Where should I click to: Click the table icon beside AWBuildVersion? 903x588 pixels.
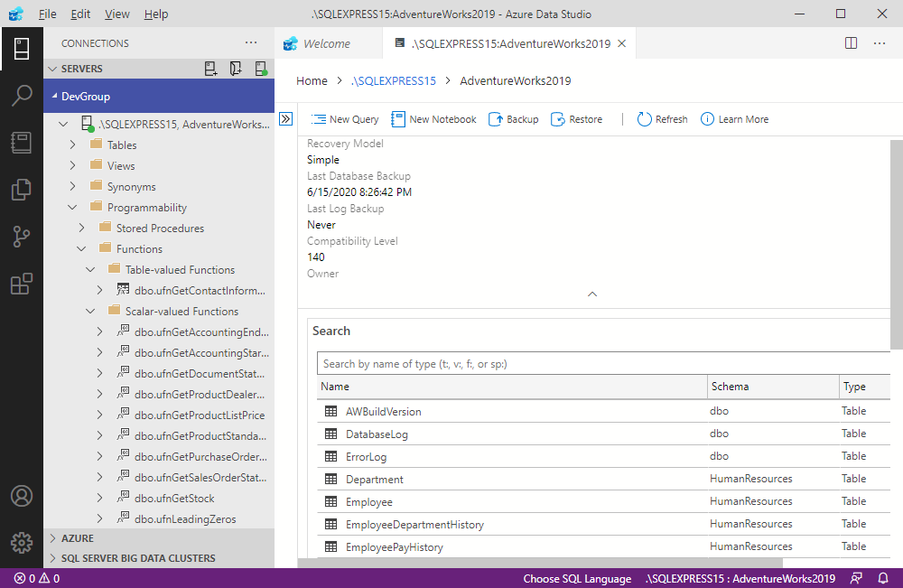click(x=330, y=411)
